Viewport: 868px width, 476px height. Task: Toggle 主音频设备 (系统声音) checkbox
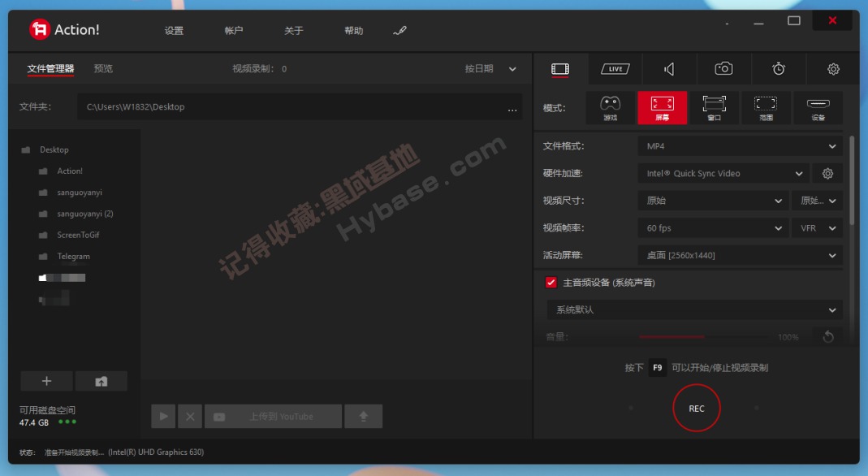551,283
